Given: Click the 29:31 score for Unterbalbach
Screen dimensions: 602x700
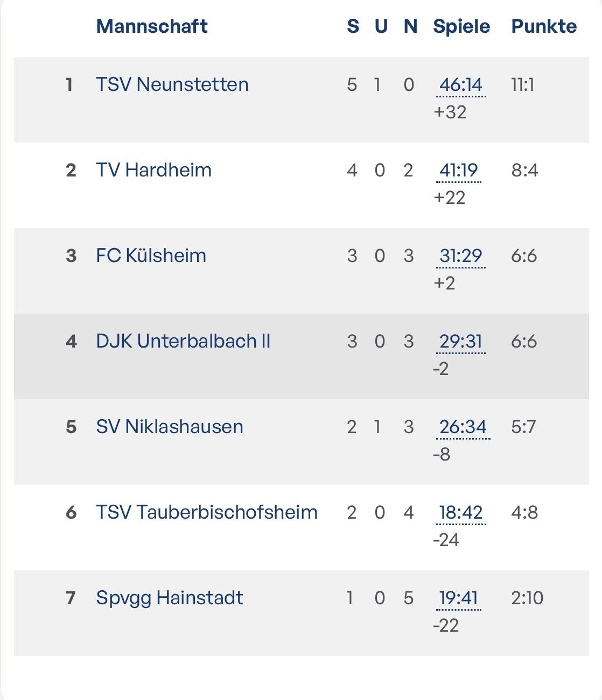Looking at the screenshot, I should [460, 342].
